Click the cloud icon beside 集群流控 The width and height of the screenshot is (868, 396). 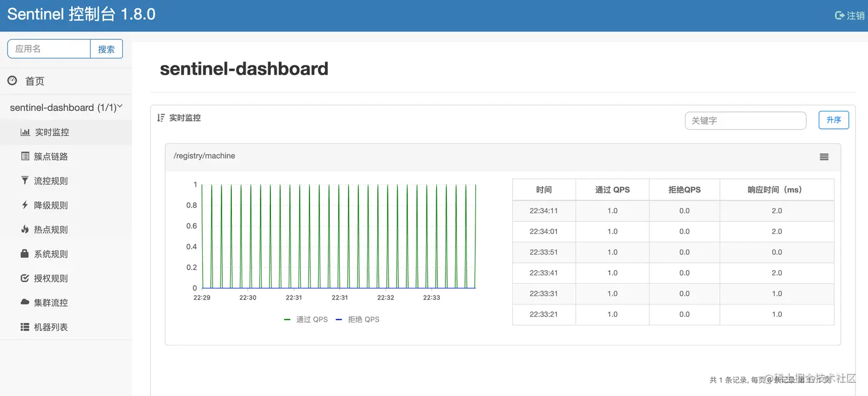(x=25, y=302)
